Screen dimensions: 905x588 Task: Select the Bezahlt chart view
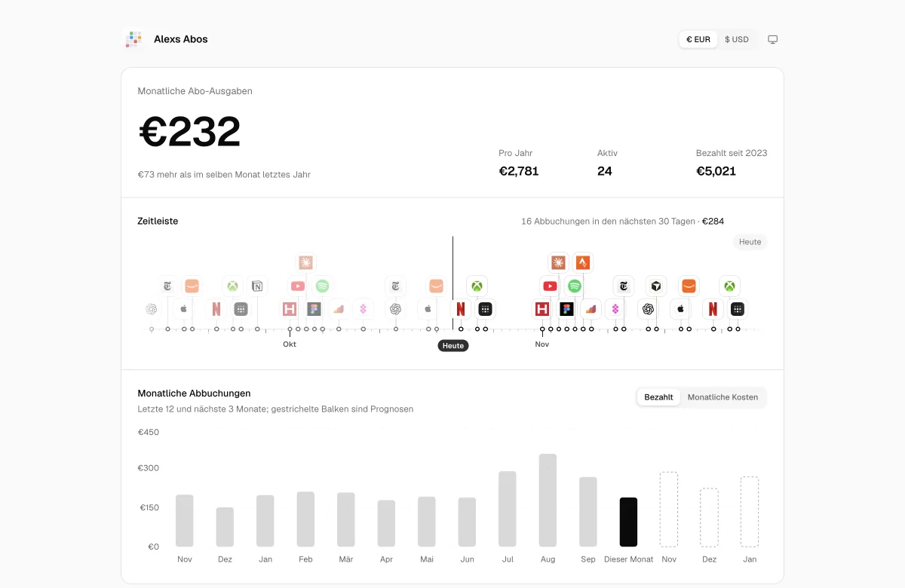point(658,397)
